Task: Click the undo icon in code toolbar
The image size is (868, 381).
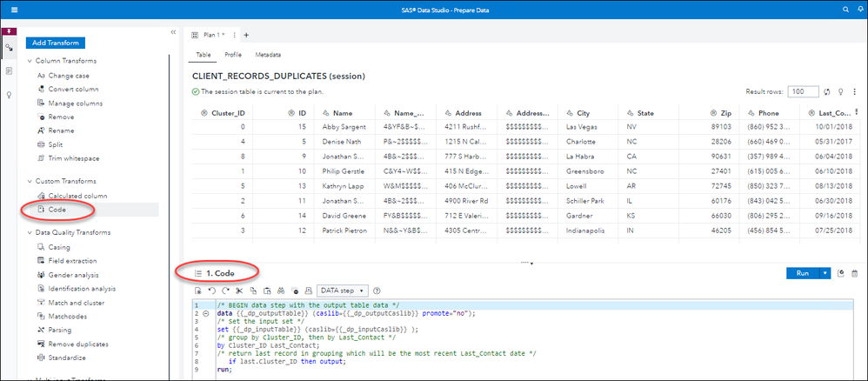Action: 210,290
